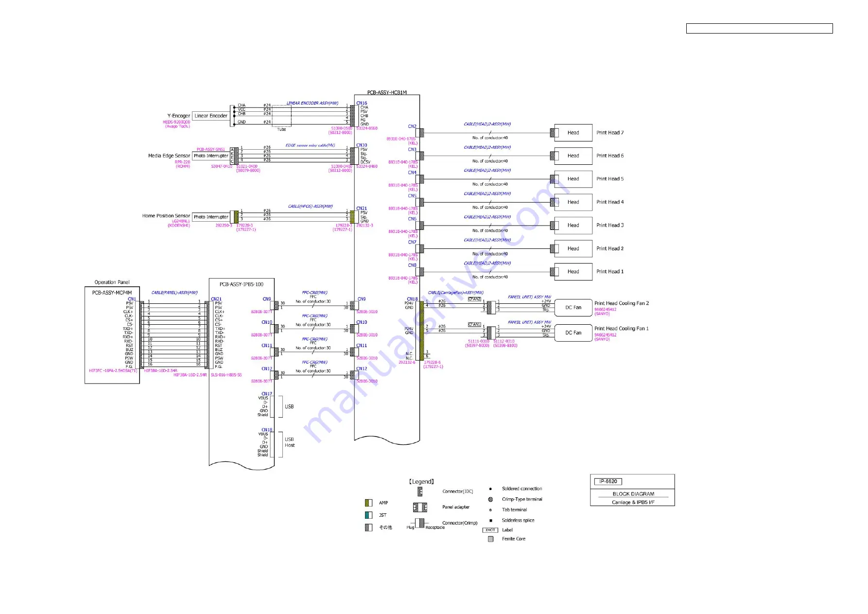
Task: Click the Print Head Cooling Fan 1 label
Action: click(x=622, y=329)
